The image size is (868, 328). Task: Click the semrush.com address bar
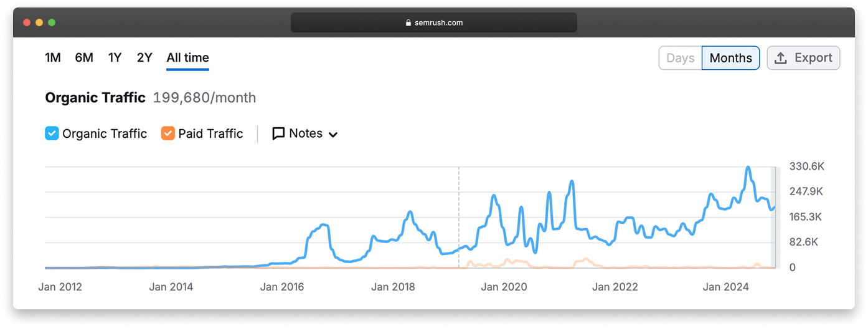pos(434,22)
